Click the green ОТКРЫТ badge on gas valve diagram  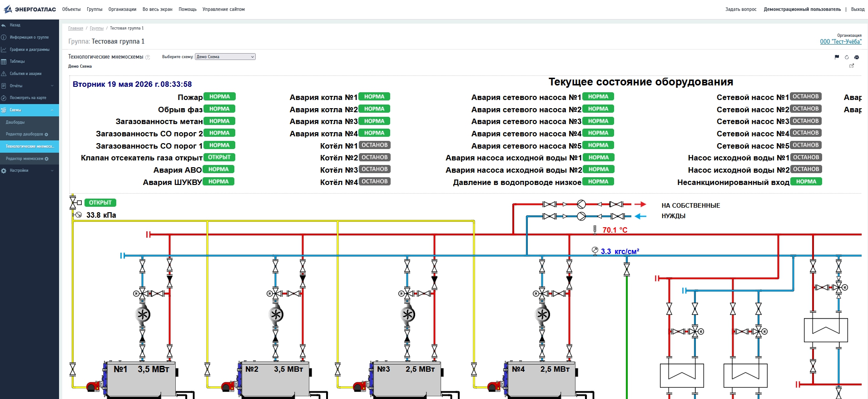click(x=100, y=203)
